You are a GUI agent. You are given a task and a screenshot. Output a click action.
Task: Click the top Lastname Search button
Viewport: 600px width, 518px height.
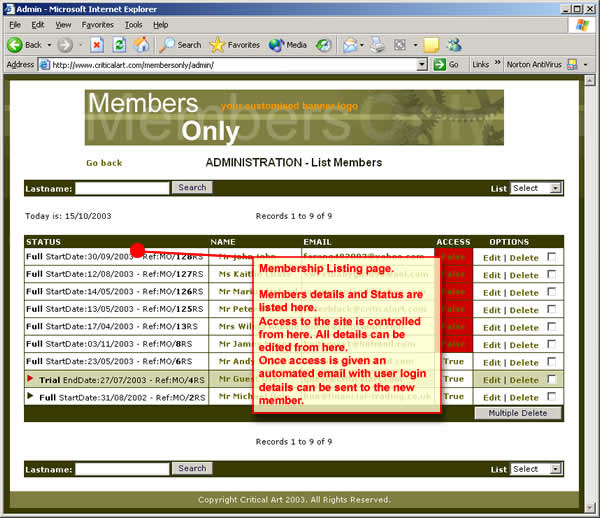coord(192,187)
